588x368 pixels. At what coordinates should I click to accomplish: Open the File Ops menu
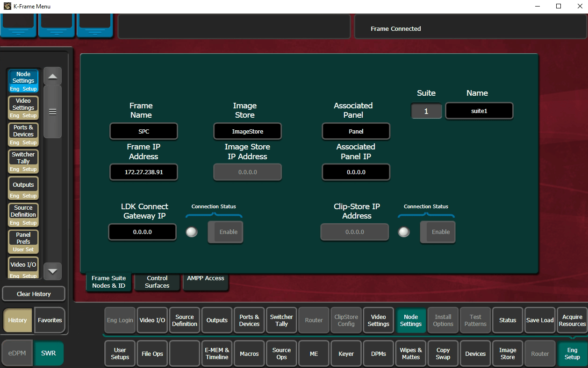[152, 354]
